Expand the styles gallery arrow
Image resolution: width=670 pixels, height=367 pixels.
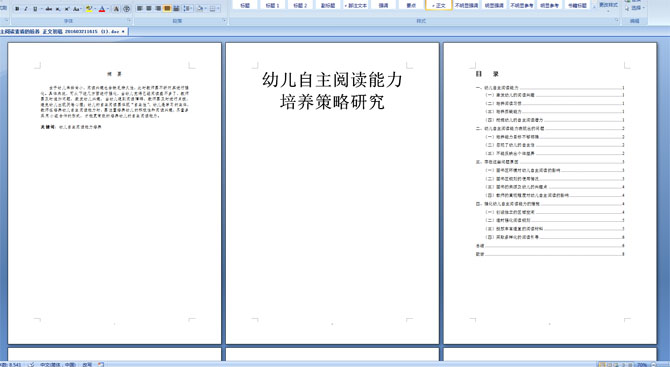[x=594, y=7]
